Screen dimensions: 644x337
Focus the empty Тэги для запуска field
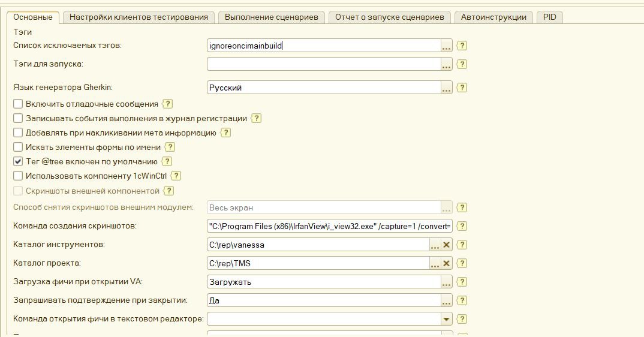coord(324,64)
